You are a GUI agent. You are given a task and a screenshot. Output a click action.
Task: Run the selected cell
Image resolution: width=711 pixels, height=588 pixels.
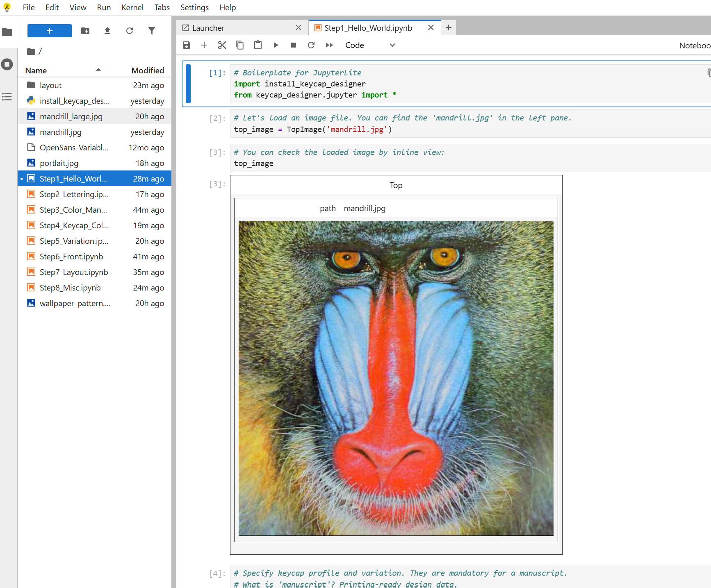coord(276,45)
